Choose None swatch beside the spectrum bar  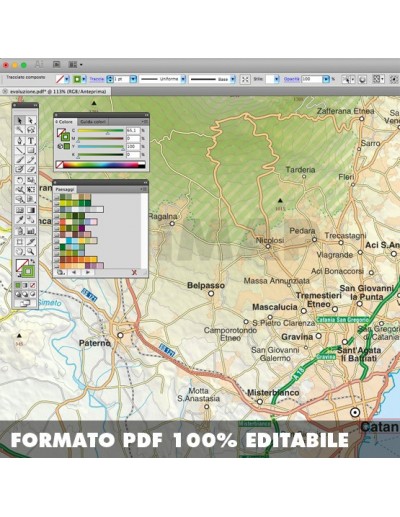click(x=59, y=165)
